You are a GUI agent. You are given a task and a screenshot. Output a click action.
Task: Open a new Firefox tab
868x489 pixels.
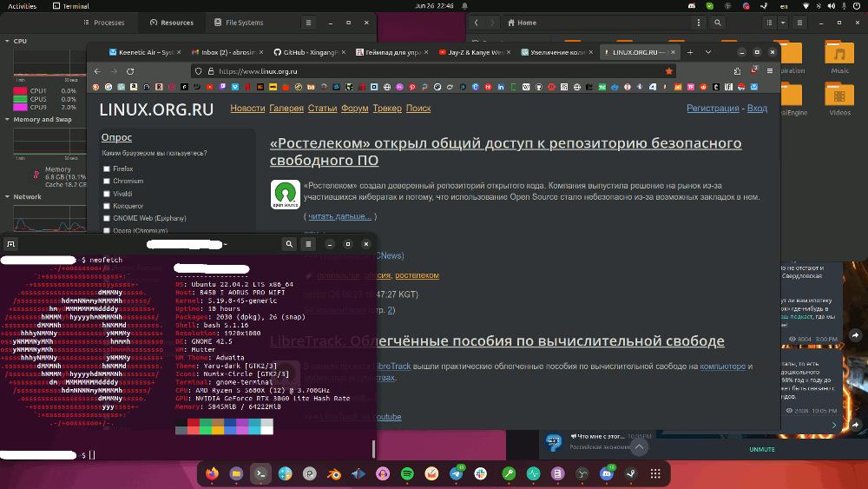690,52
